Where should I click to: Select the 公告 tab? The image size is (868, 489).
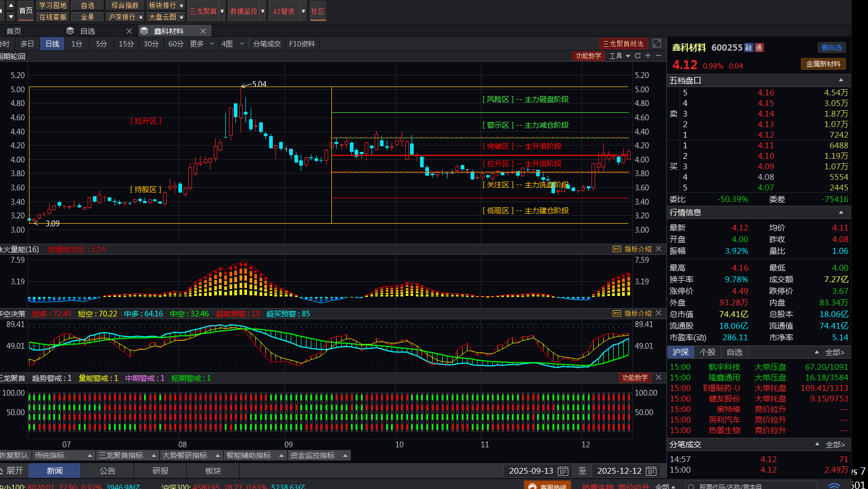coord(108,471)
